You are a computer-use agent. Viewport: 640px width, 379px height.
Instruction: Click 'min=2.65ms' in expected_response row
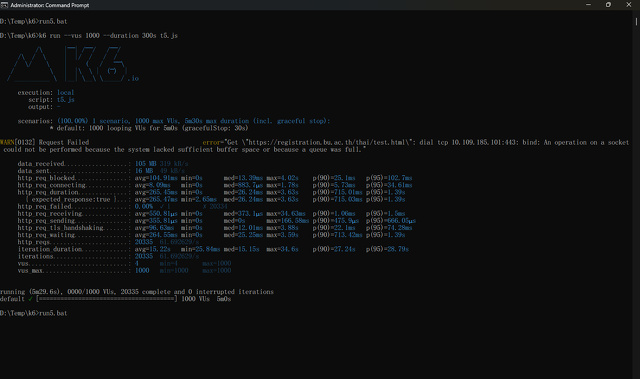tap(199, 199)
